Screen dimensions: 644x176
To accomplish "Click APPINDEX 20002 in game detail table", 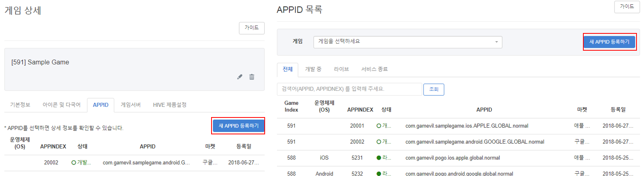I will 51,163.
